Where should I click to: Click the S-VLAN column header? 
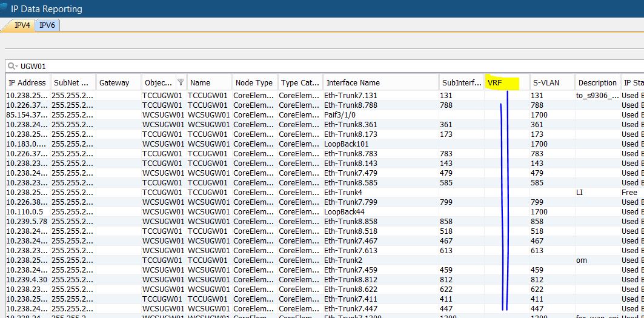(x=550, y=82)
